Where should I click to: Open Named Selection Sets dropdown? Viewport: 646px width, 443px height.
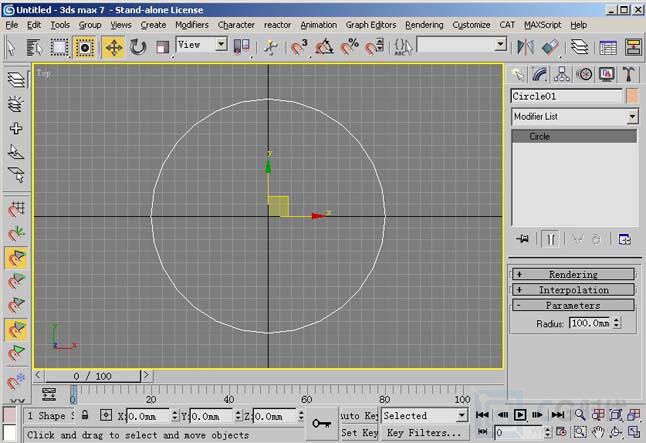click(461, 44)
